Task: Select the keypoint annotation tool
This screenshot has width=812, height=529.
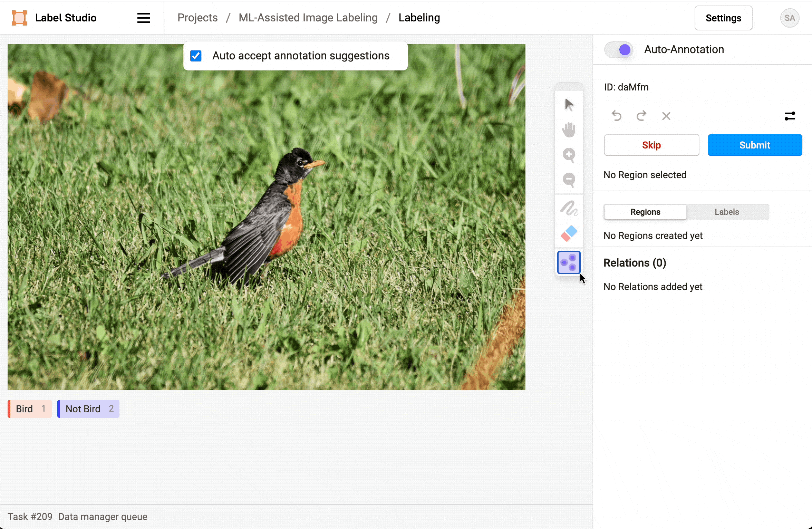Action: pos(569,262)
